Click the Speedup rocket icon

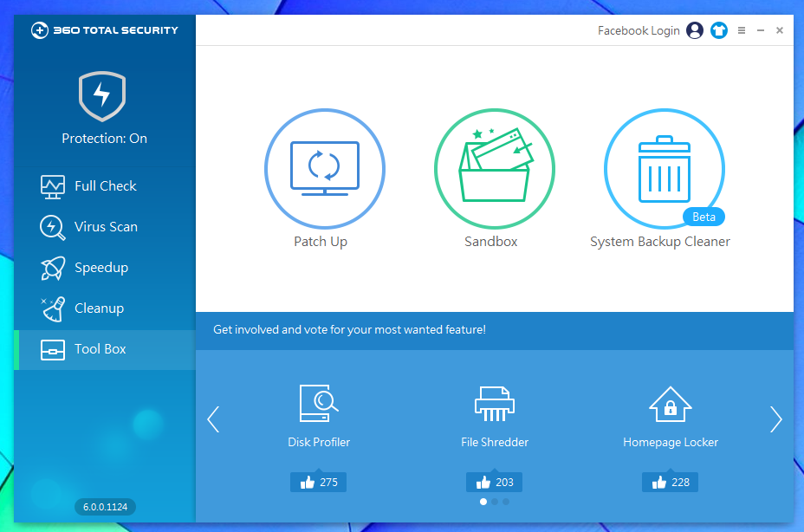pos(53,268)
